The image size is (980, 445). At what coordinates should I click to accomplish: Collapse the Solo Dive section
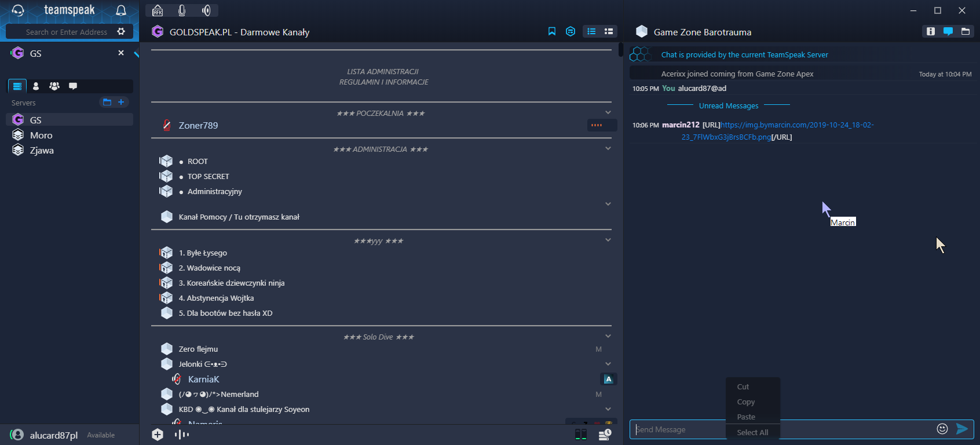(x=608, y=336)
